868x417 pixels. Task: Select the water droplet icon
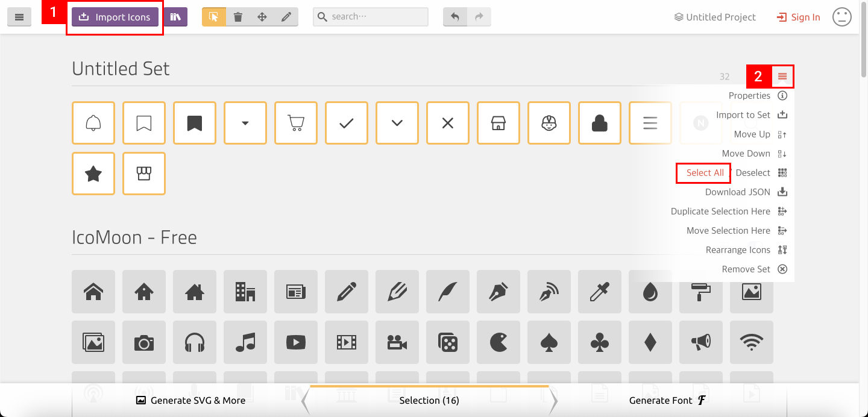pos(650,292)
